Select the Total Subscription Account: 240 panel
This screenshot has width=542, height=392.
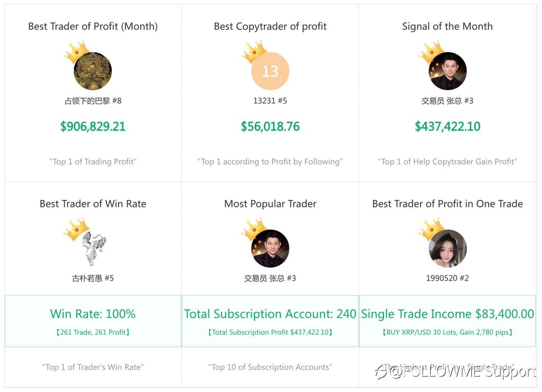(x=270, y=321)
